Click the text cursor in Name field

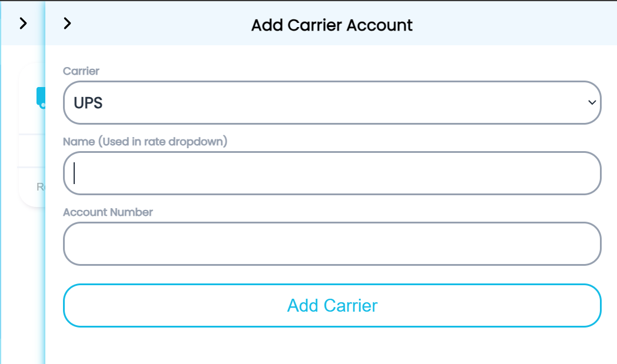tap(75, 173)
